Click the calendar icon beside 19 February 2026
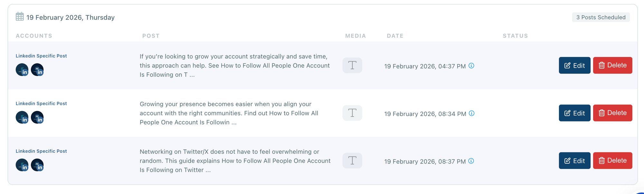 [20, 16]
